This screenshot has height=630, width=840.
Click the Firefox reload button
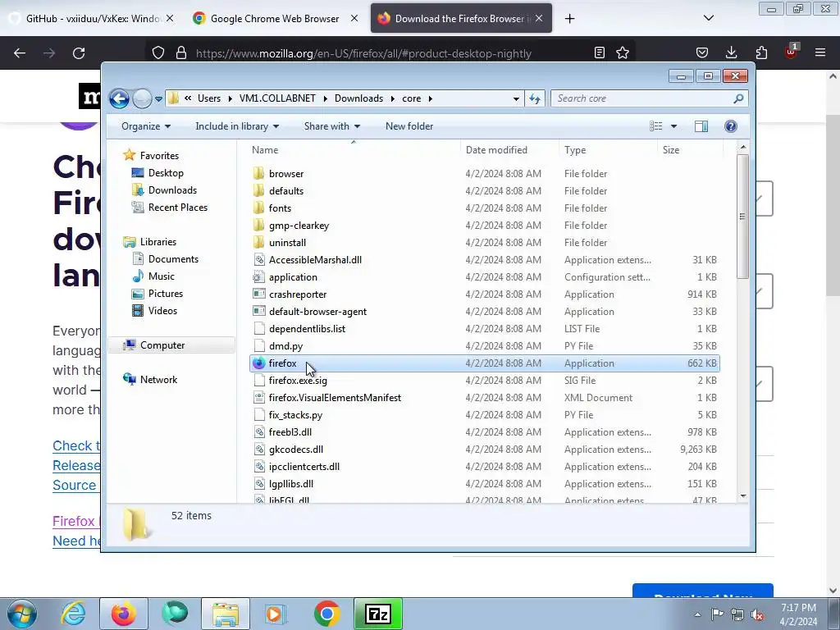(79, 53)
